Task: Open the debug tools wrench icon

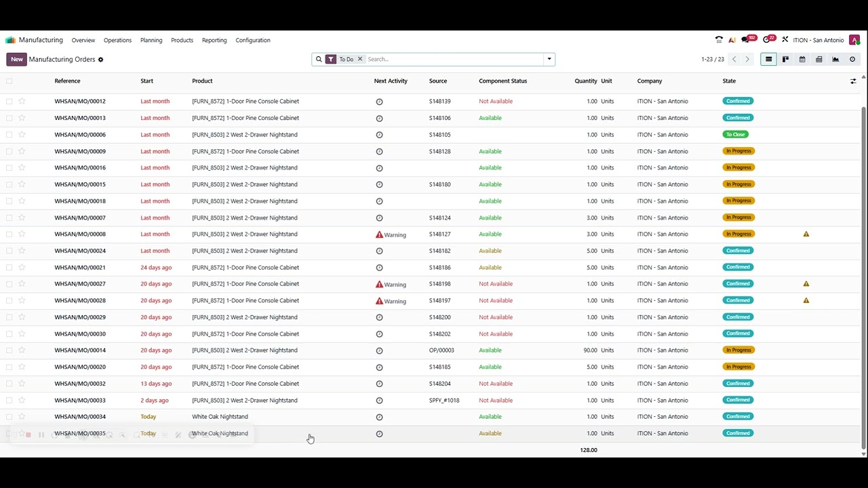Action: pyautogui.click(x=785, y=40)
